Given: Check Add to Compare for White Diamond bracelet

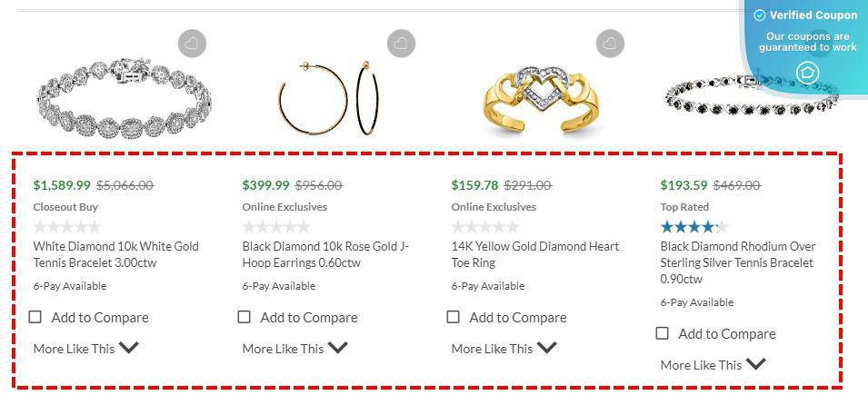Looking at the screenshot, I should coord(35,317).
